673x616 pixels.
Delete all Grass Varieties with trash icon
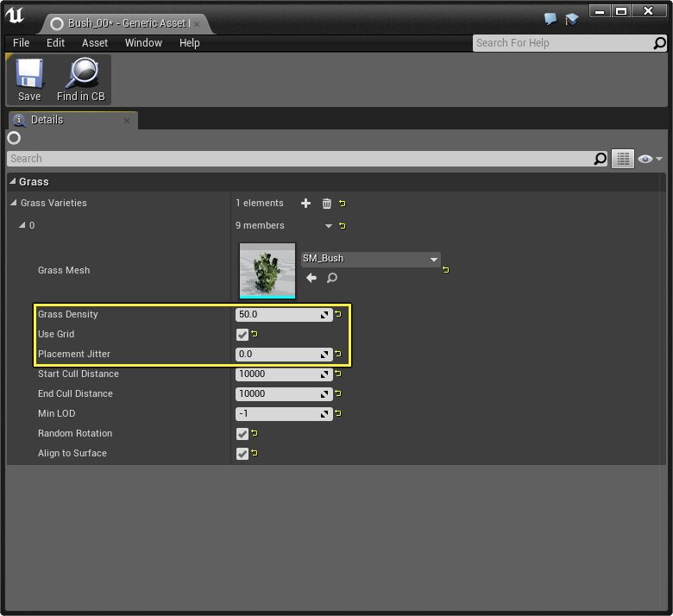click(327, 204)
